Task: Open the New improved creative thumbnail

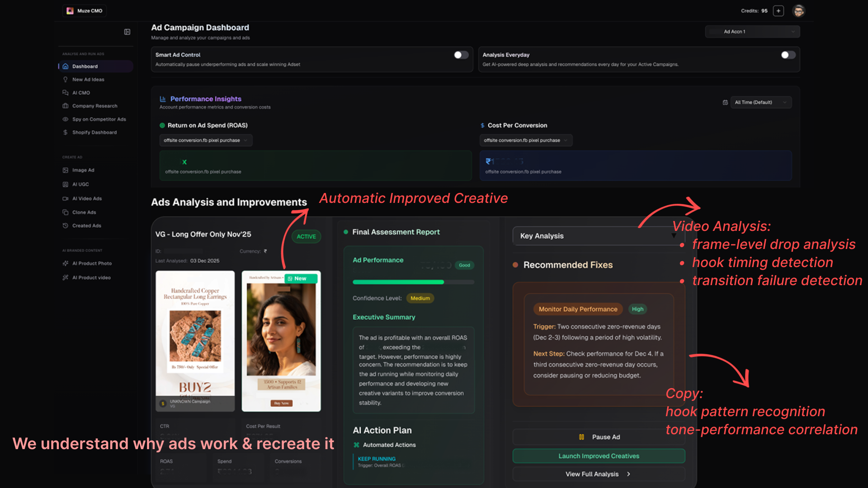Action: point(281,341)
